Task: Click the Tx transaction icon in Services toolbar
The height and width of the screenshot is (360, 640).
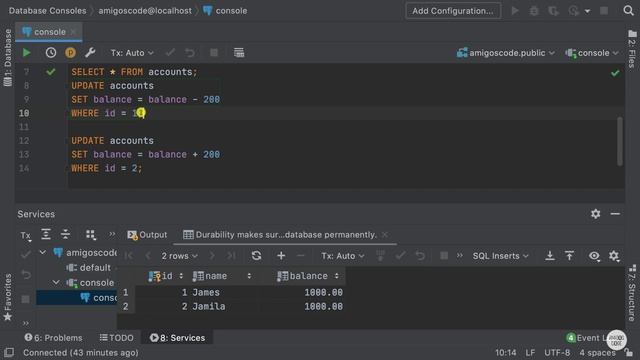Action: coord(25,235)
